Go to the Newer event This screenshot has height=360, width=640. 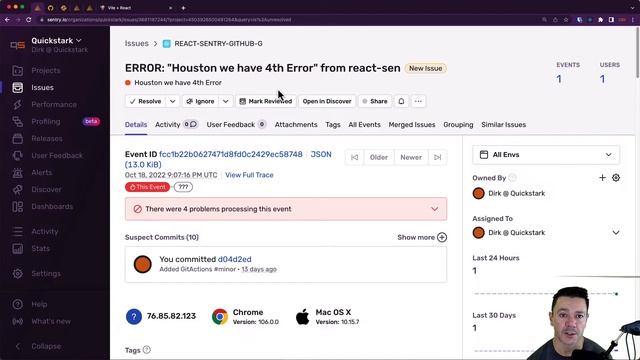click(411, 158)
